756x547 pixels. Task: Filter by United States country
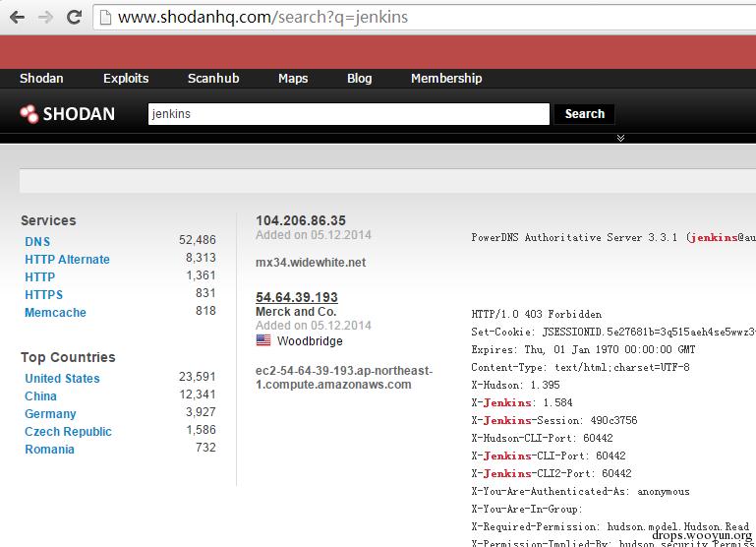coord(62,378)
